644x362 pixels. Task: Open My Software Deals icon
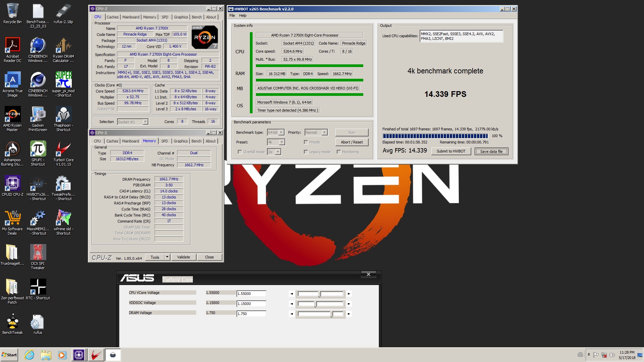click(x=12, y=223)
